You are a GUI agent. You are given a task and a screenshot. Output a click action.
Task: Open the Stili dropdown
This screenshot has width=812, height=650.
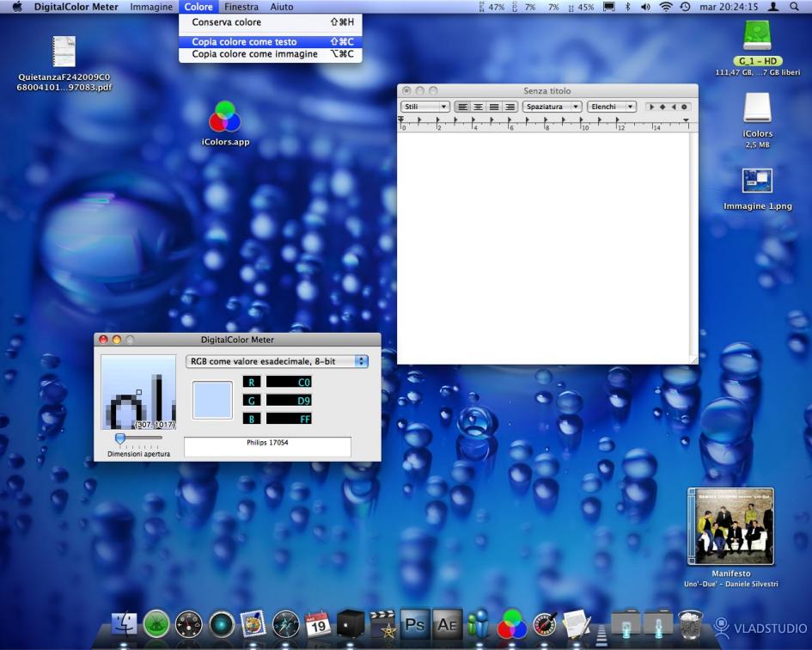click(424, 107)
